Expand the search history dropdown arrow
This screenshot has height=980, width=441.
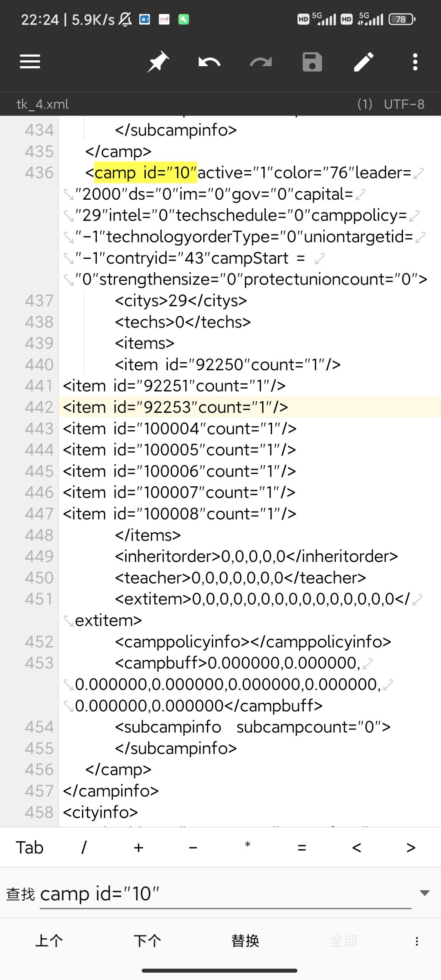click(x=425, y=893)
